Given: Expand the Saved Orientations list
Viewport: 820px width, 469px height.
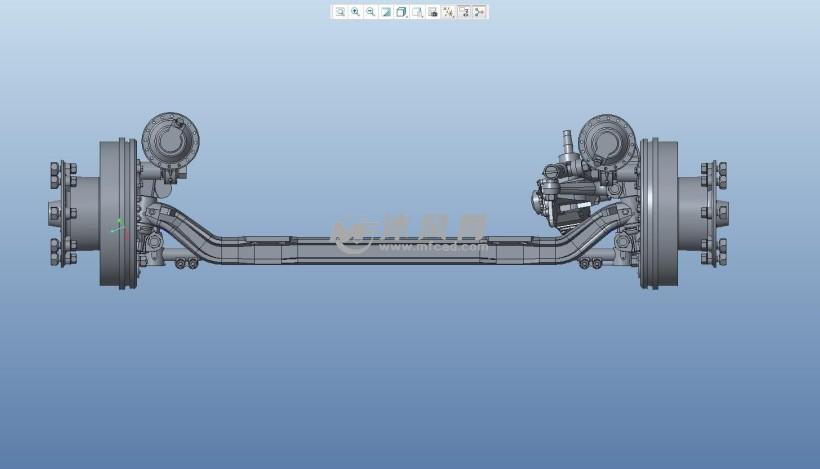Looking at the screenshot, I should pyautogui.click(x=417, y=12).
